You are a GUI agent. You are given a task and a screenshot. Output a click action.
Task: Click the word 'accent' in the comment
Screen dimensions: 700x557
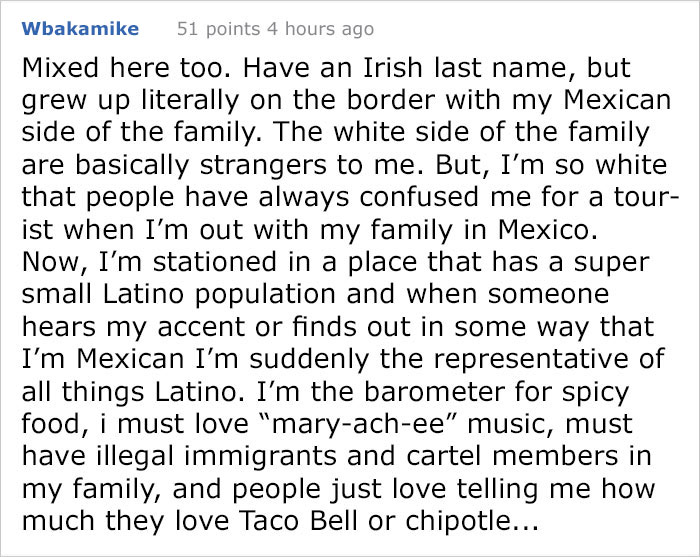(202, 327)
